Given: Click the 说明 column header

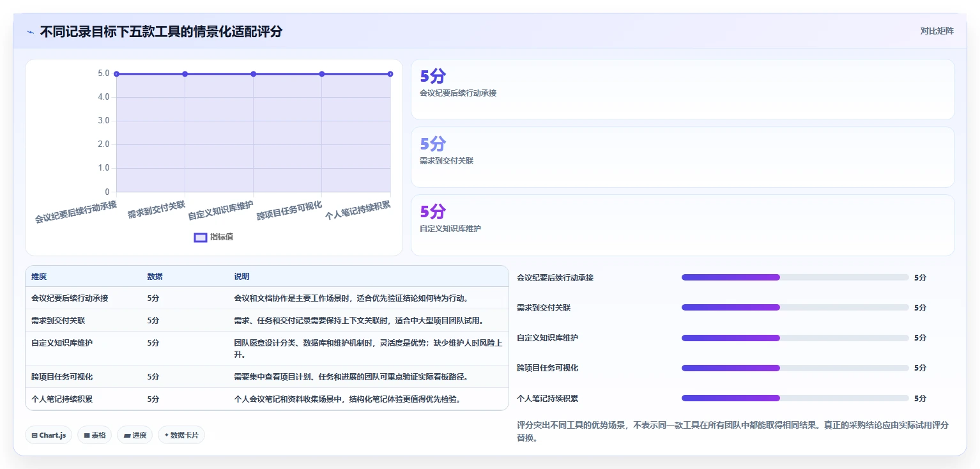Looking at the screenshot, I should (x=241, y=277).
